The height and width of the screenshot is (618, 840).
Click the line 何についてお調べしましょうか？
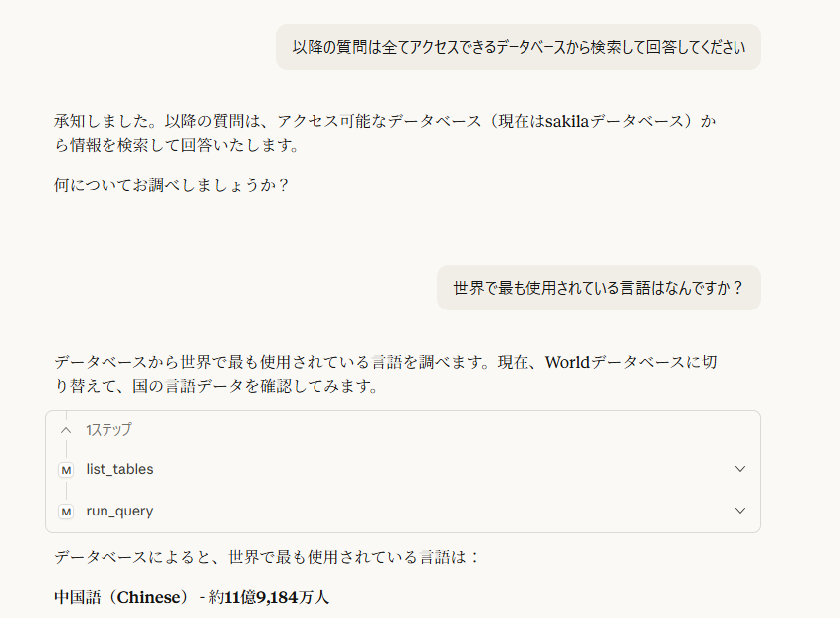click(171, 185)
